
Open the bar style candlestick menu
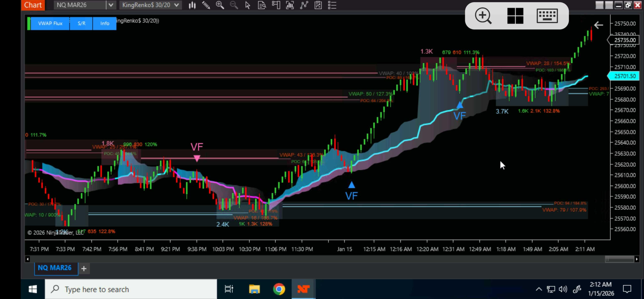pyautogui.click(x=192, y=5)
